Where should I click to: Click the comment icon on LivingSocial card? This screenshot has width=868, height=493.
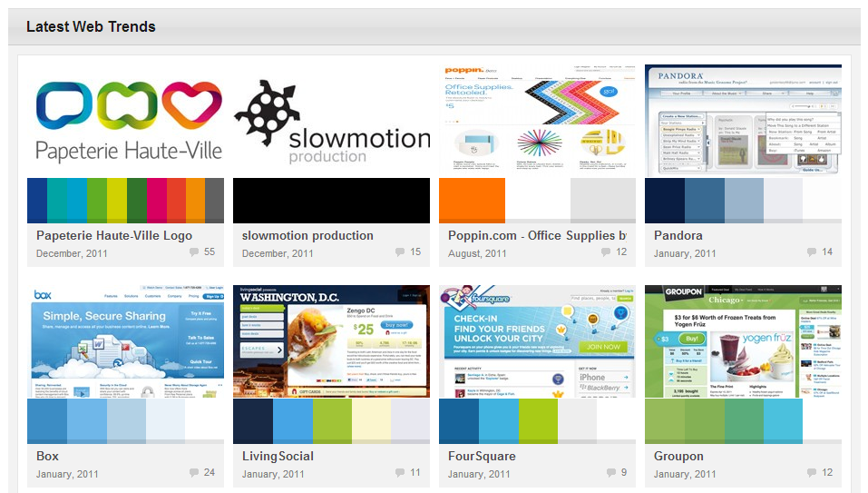(400, 473)
